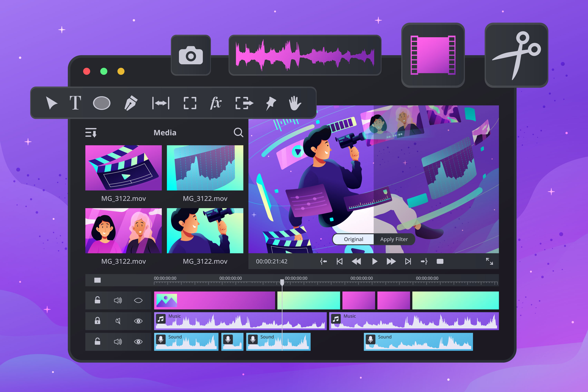588x392 pixels.
Task: Switch to Apply Filter view
Action: pos(394,239)
